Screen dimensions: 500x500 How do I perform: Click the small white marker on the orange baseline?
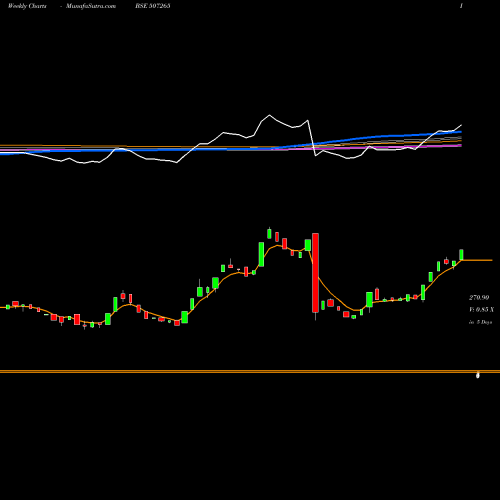pos(478,375)
